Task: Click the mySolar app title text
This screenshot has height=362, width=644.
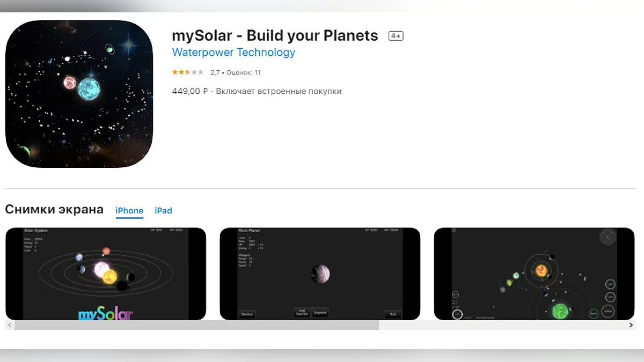Action: 275,36
